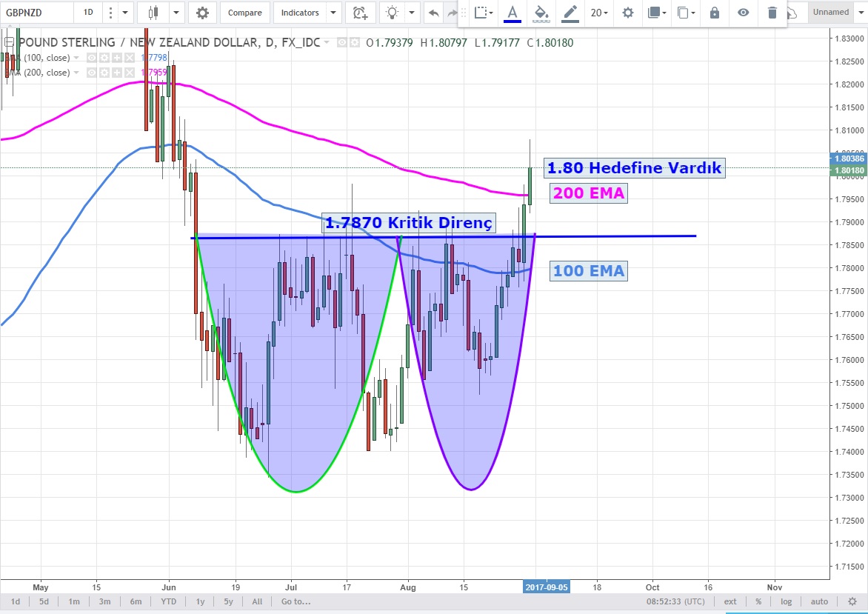Open the background fill color bucket
This screenshot has height=614, width=868.
click(541, 13)
